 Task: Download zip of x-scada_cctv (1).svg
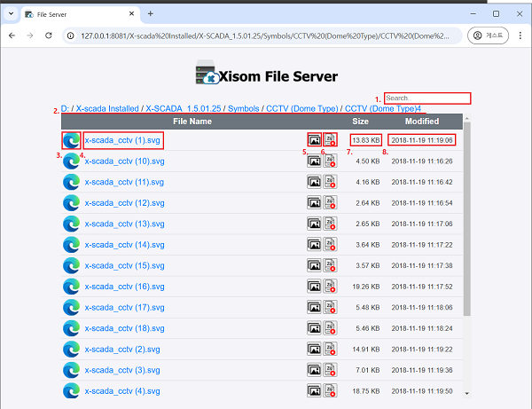(x=330, y=140)
